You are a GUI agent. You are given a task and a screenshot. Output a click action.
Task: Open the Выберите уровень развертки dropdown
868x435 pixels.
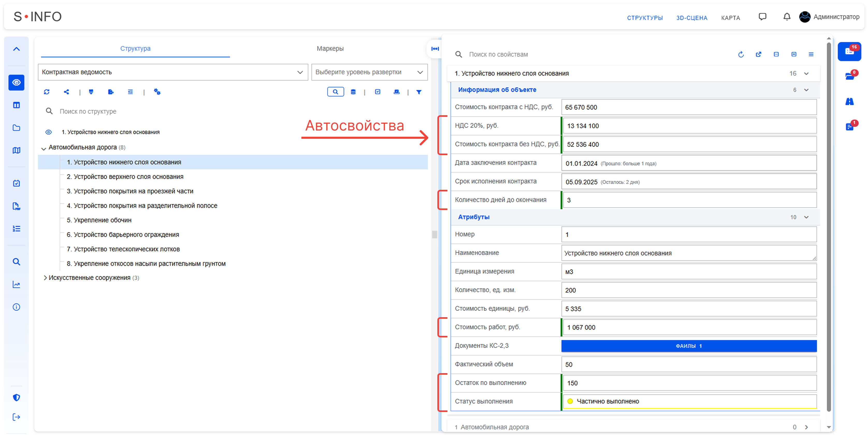[x=369, y=72]
